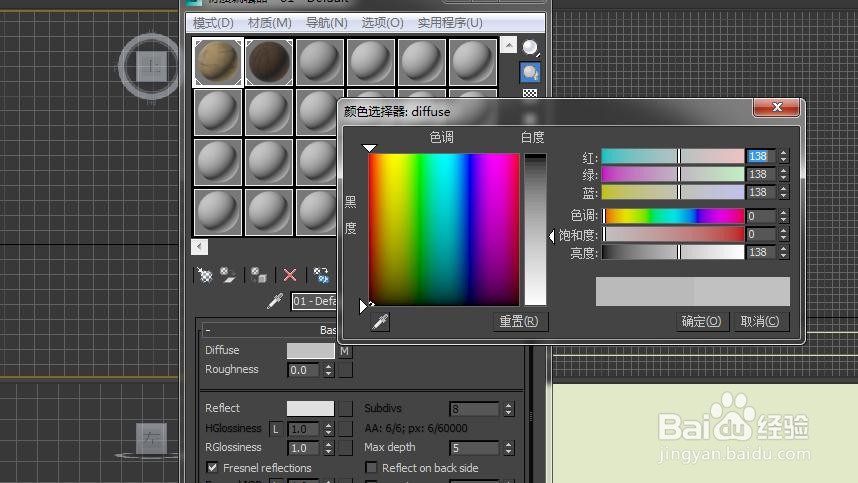The height and width of the screenshot is (483, 858).
Task: Adjust the 蓝 blue slider
Action: [673, 192]
